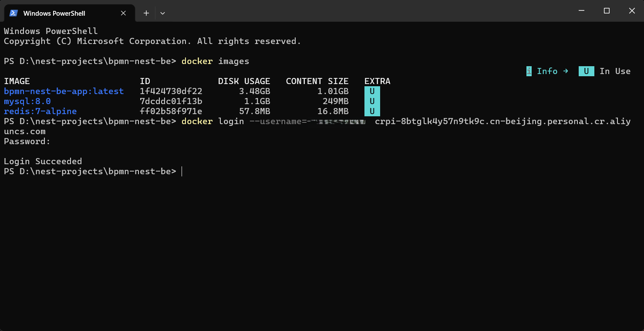Click image ID 7dcddc01f13b
Screen dimensions: 644x331
coord(171,101)
